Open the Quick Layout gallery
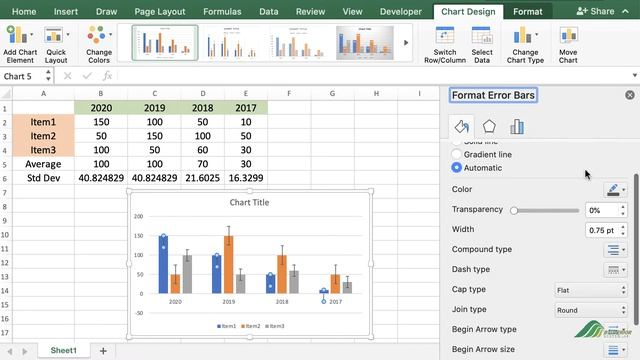Viewport: 640px width, 360px height. click(x=56, y=44)
